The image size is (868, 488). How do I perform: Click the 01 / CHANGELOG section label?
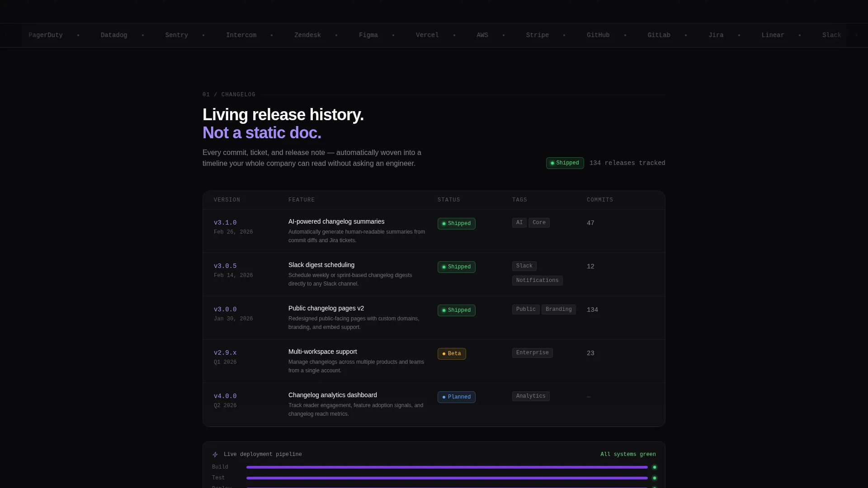coord(229,95)
